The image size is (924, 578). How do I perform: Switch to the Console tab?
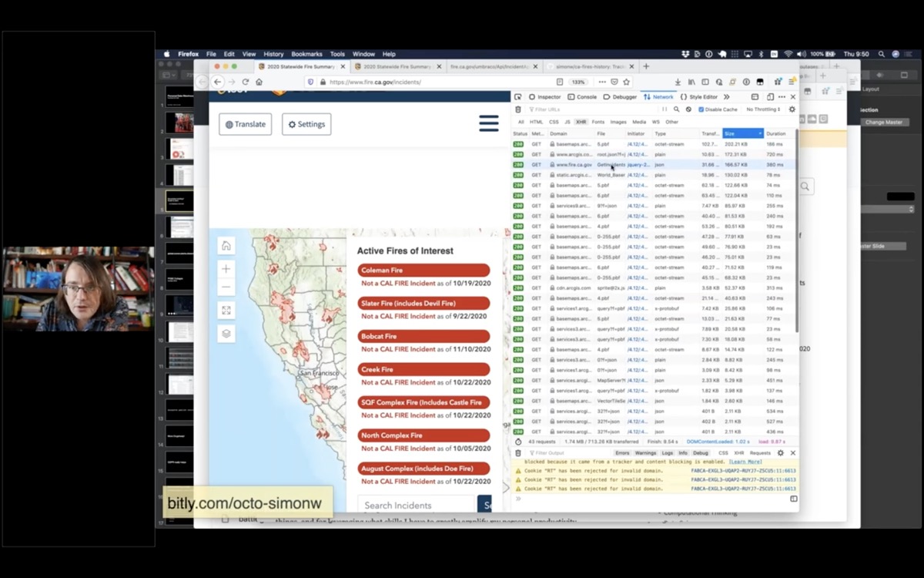582,97
